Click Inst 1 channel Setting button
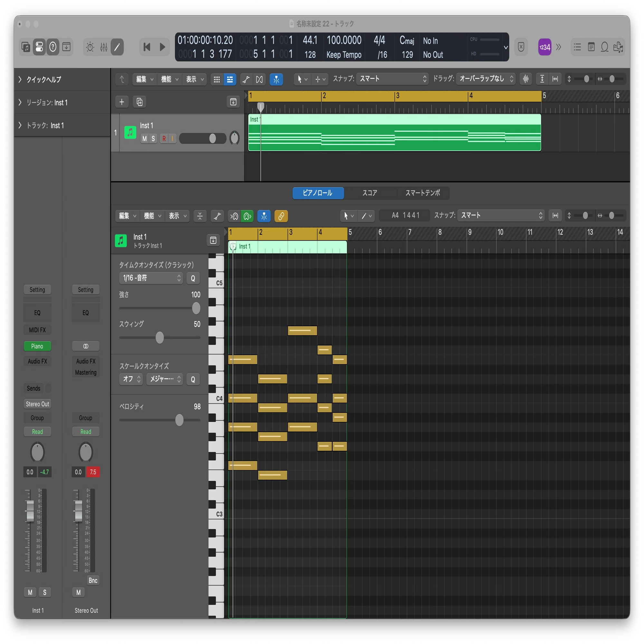The image size is (644, 644). 37,290
